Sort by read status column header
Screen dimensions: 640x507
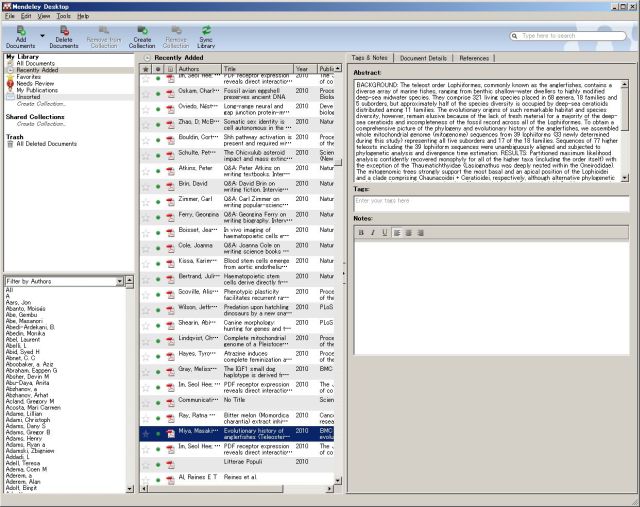coord(158,69)
